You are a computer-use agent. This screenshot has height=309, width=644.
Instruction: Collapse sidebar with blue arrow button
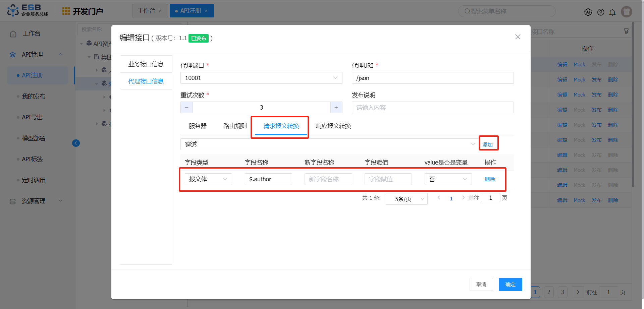[76, 143]
